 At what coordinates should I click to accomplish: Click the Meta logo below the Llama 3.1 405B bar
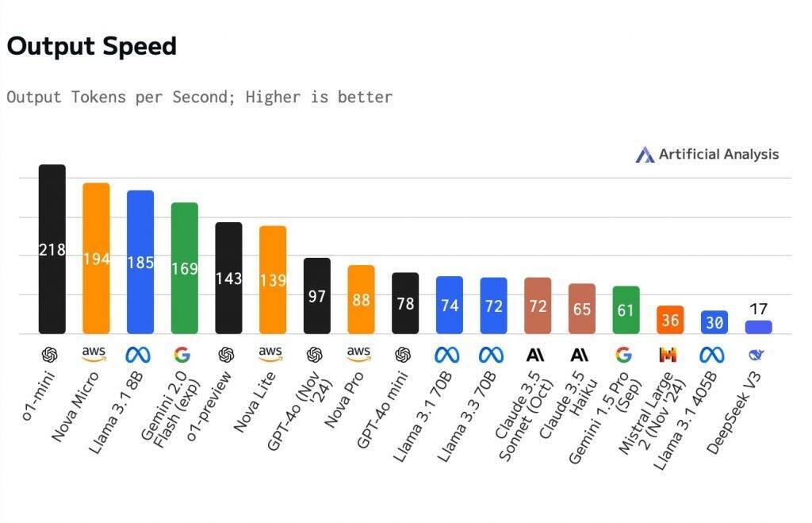(x=712, y=355)
